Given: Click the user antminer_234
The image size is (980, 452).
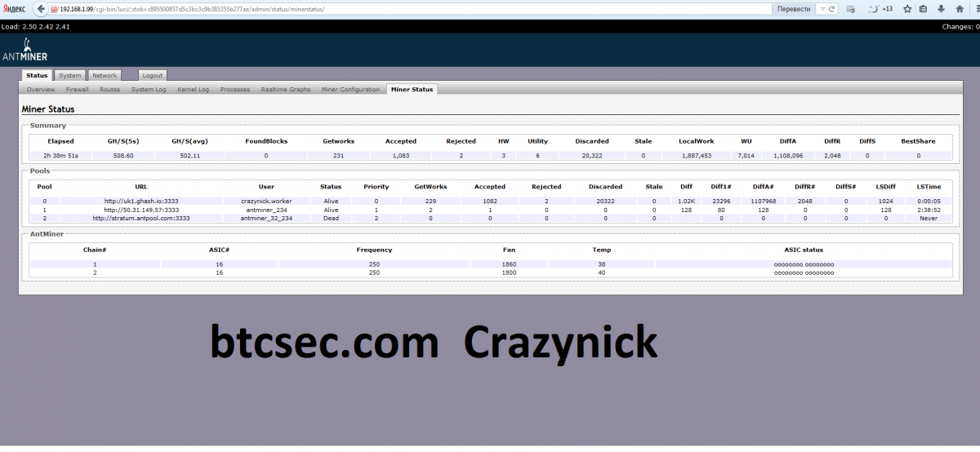Looking at the screenshot, I should [266, 210].
